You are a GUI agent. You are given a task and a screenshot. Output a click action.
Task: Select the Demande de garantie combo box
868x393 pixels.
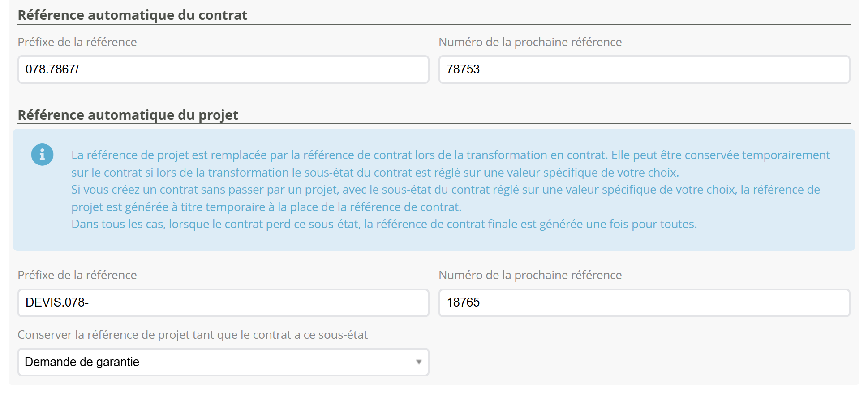223,362
